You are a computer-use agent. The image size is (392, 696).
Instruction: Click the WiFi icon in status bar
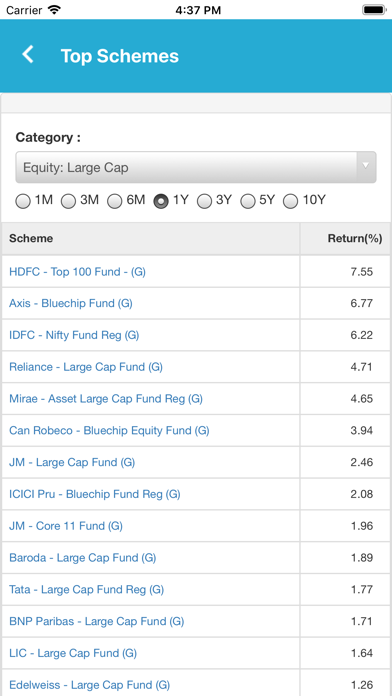[x=55, y=9]
